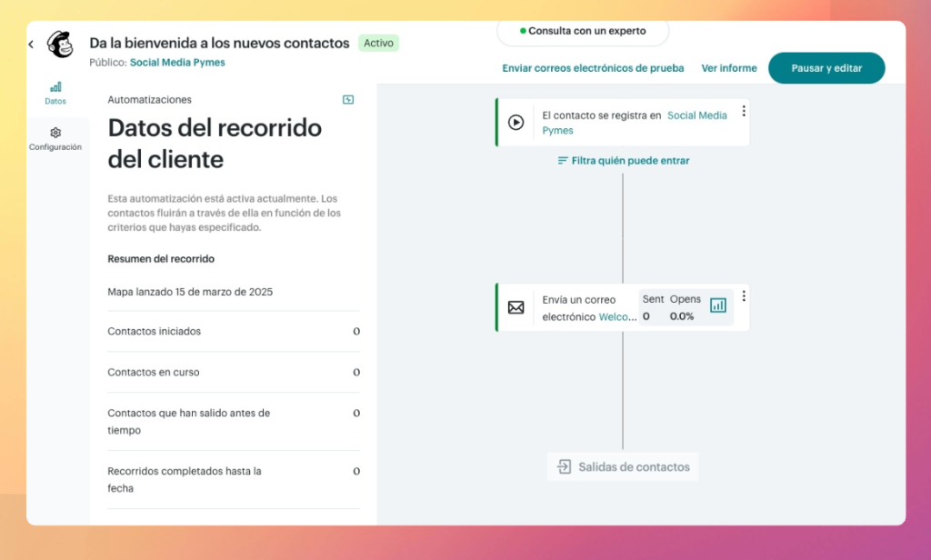The height and width of the screenshot is (560, 931).
Task: Expand Filtra quién puede entrar
Action: pyautogui.click(x=623, y=161)
